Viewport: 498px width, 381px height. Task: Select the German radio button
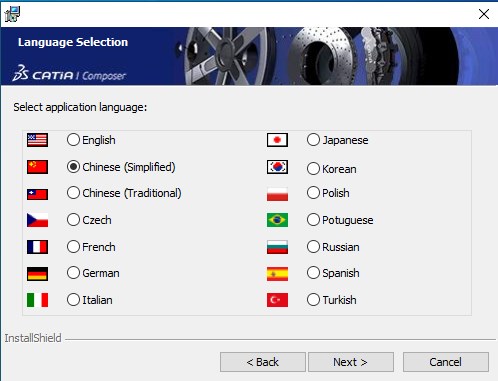(x=73, y=273)
